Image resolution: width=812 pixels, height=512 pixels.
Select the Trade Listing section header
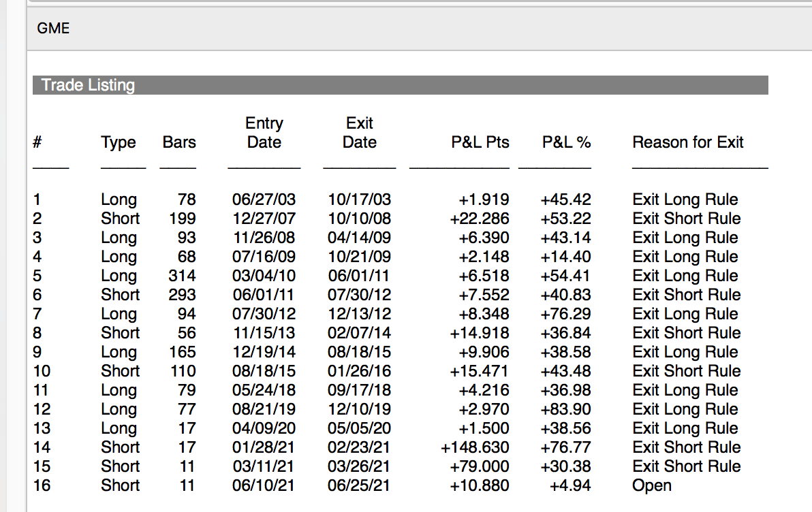click(88, 85)
